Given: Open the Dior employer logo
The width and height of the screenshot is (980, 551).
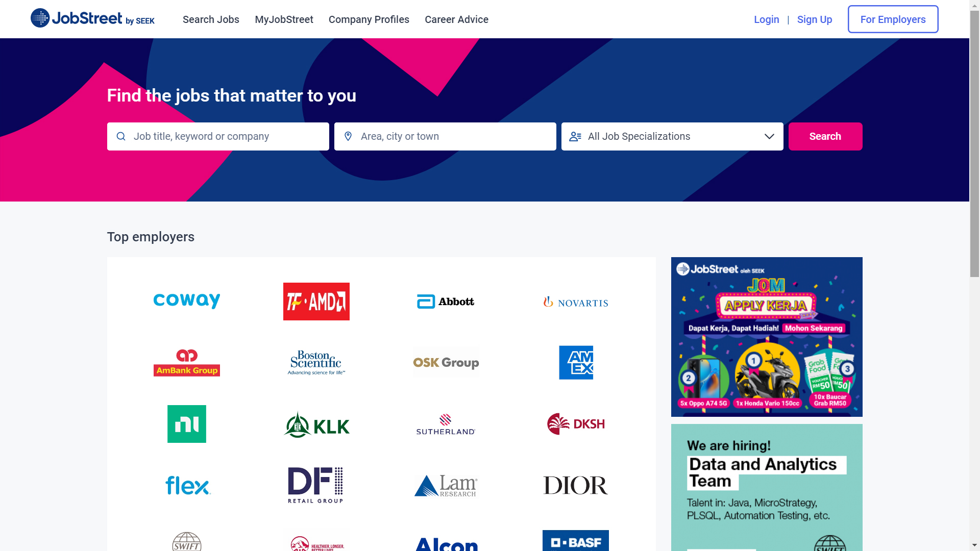Looking at the screenshot, I should (x=576, y=485).
